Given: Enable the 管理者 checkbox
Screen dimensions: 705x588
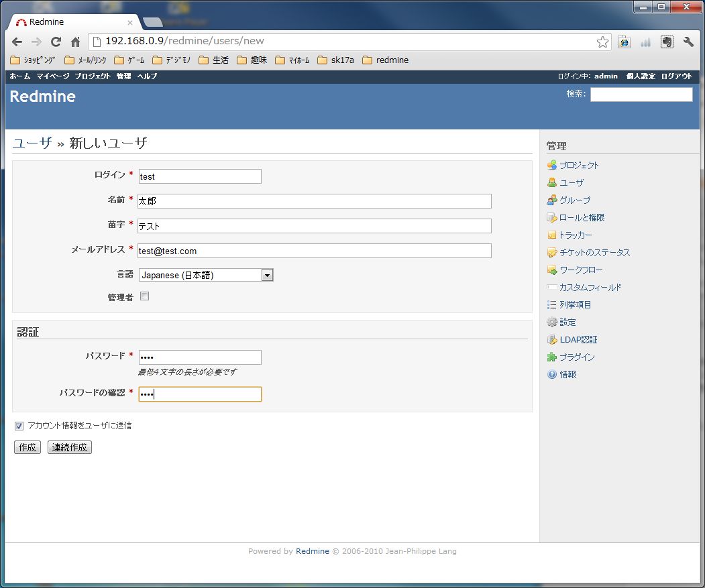Looking at the screenshot, I should (x=144, y=296).
